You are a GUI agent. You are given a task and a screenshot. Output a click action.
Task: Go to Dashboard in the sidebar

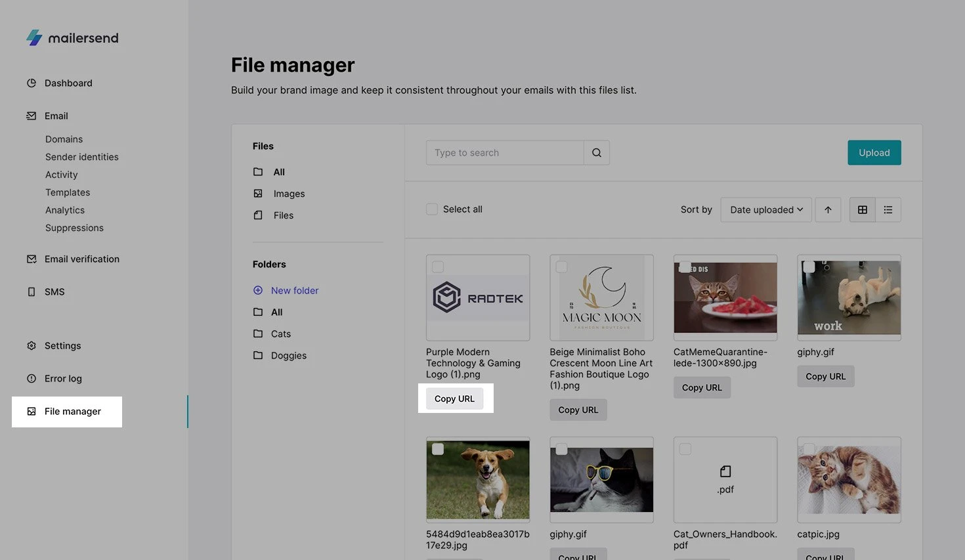click(x=68, y=83)
